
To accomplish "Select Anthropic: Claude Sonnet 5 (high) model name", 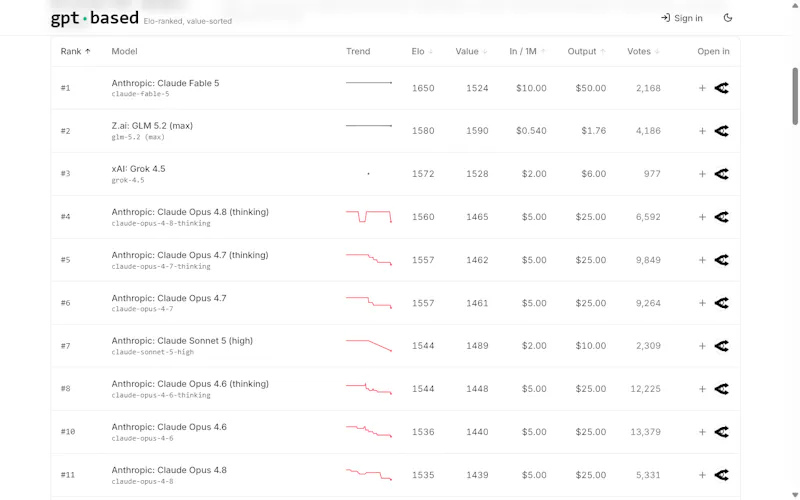I will 182,340.
